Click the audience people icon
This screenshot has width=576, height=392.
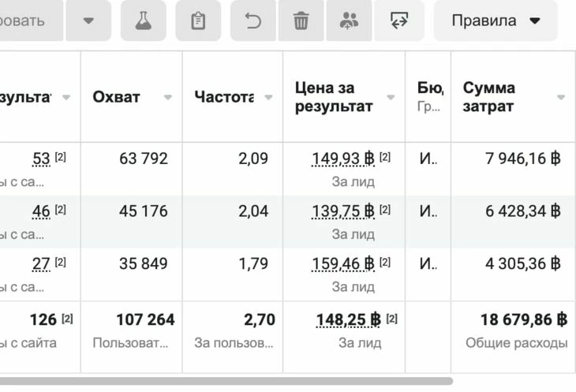(348, 21)
